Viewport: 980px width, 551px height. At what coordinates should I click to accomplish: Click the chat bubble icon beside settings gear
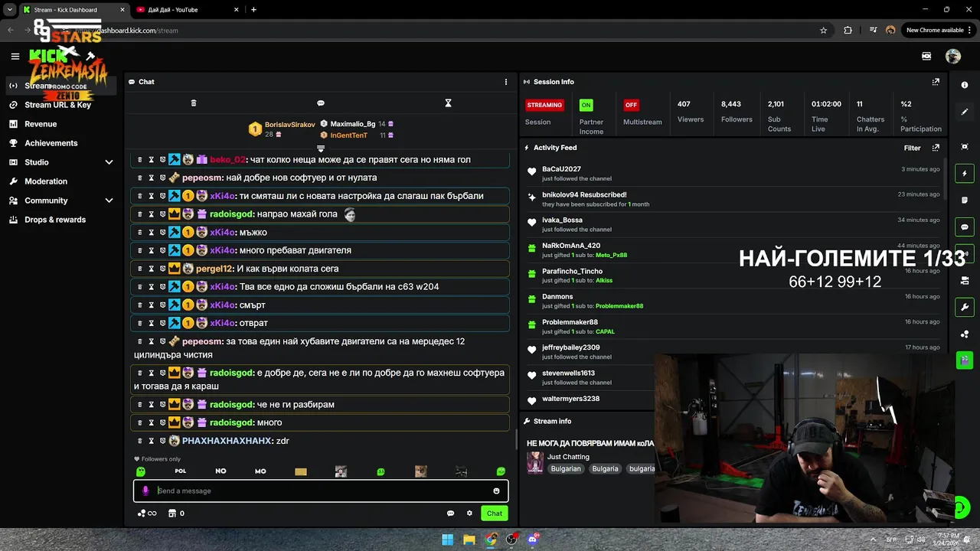tap(450, 514)
